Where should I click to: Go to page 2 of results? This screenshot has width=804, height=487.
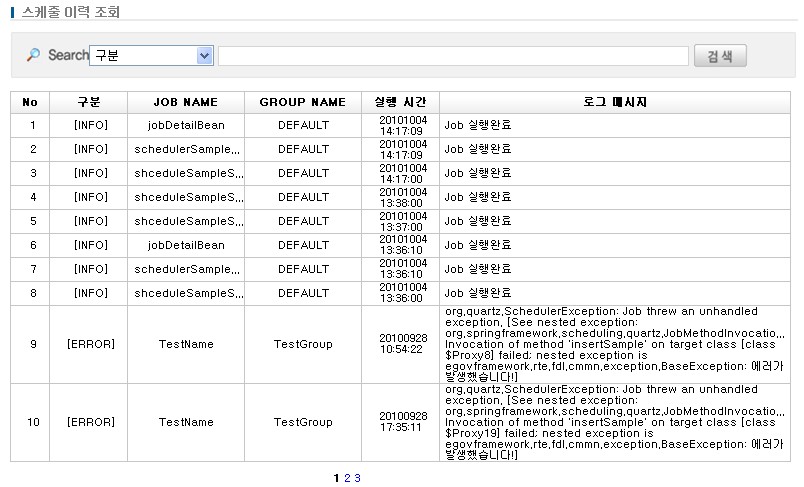coord(347,478)
